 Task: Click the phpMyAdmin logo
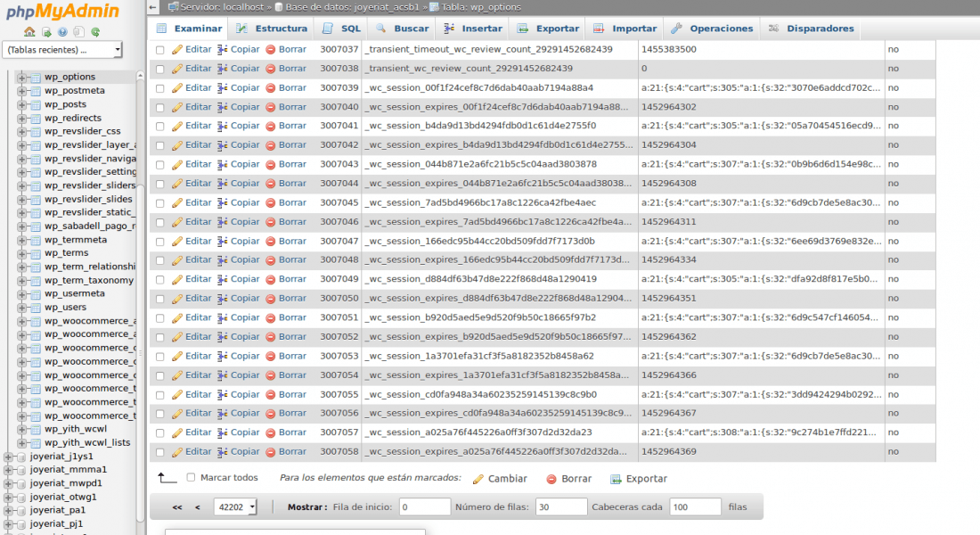coord(62,12)
